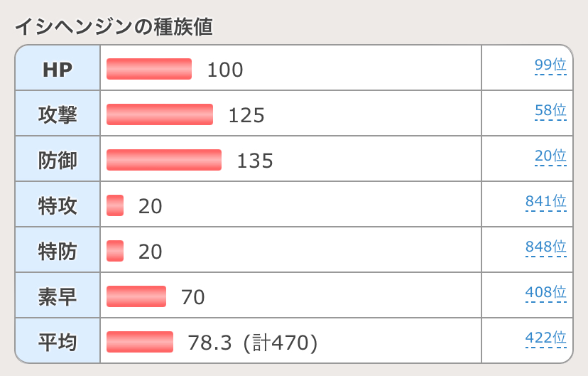Screen dimensions: 588x376
Task: Select the 防御 row header cell
Action: tap(58, 160)
